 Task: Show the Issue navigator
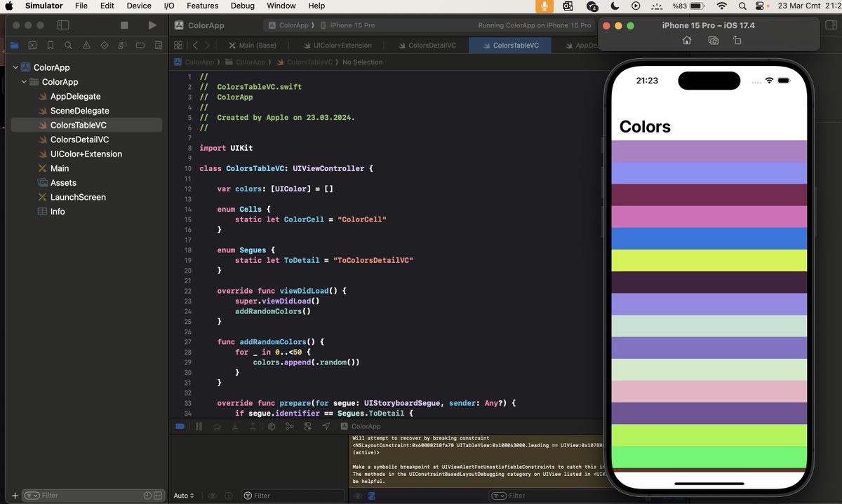86,44
